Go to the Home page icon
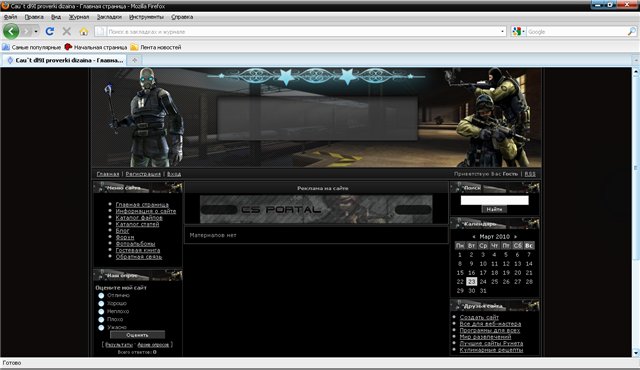Viewport: 640px width, 370px height. point(84,31)
